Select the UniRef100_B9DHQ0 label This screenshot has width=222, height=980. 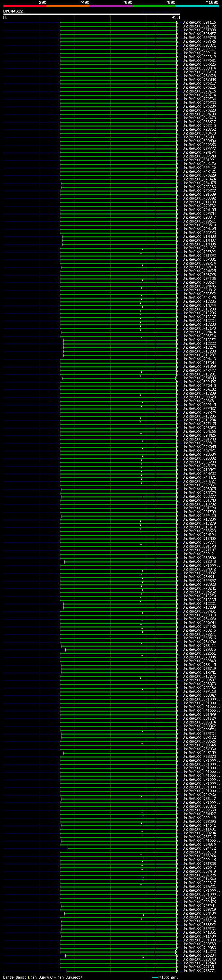tap(199, 141)
